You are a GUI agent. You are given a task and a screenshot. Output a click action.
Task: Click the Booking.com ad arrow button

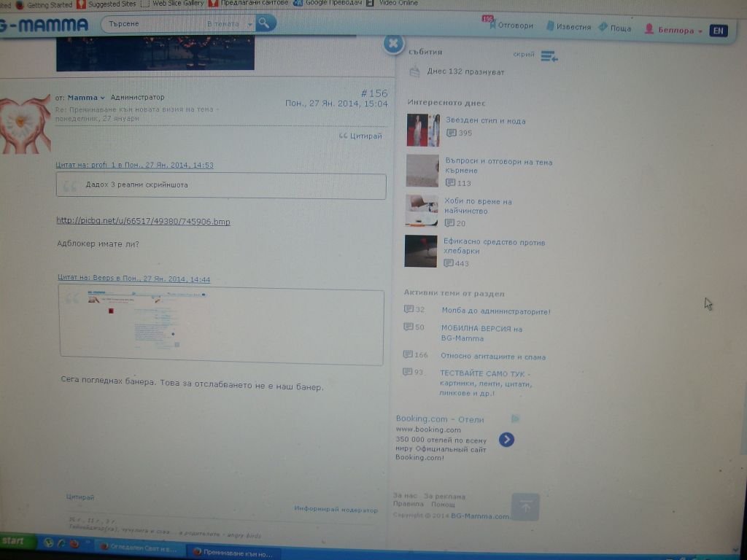(x=506, y=439)
